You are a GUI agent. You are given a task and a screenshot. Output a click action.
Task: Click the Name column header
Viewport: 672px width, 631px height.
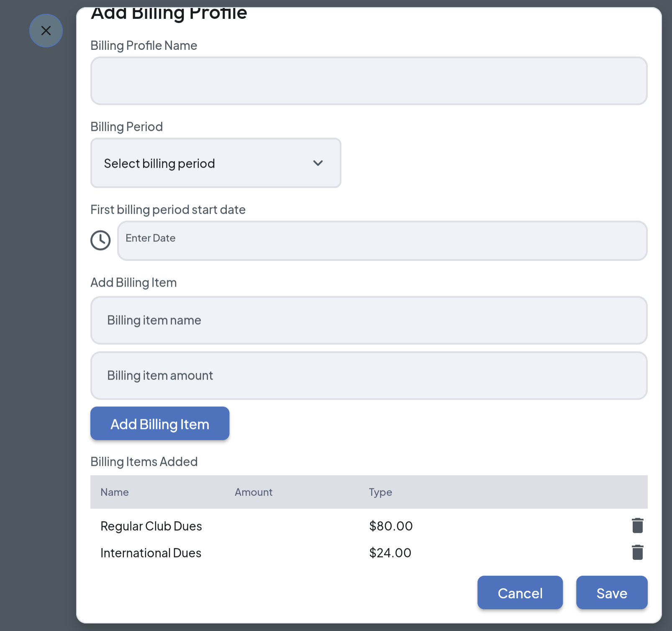[115, 492]
